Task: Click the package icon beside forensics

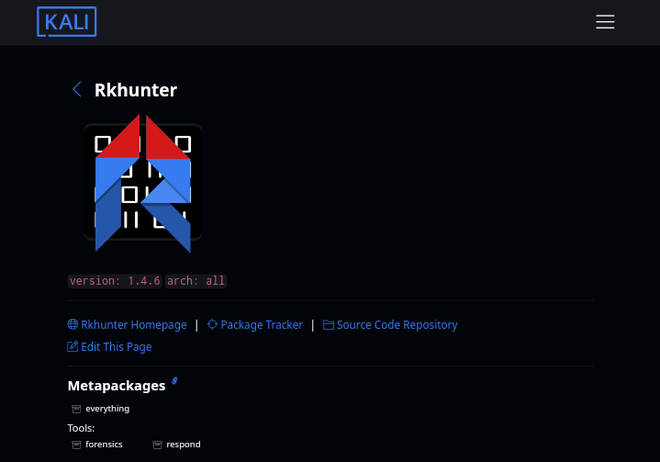Action: point(76,445)
